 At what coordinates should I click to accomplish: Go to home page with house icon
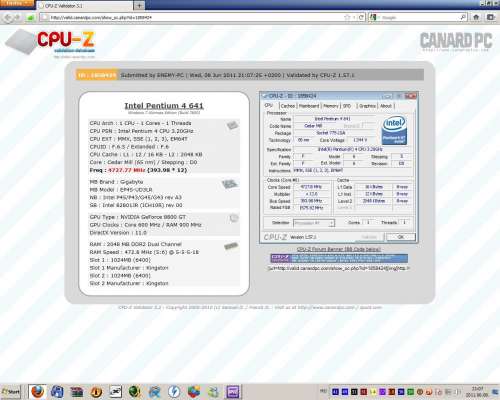point(476,17)
